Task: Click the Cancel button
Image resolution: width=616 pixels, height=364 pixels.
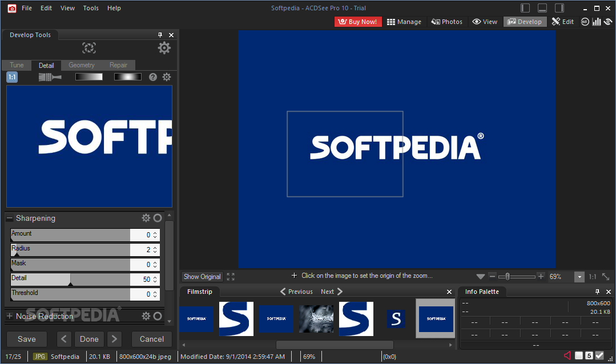Action: pos(152,339)
